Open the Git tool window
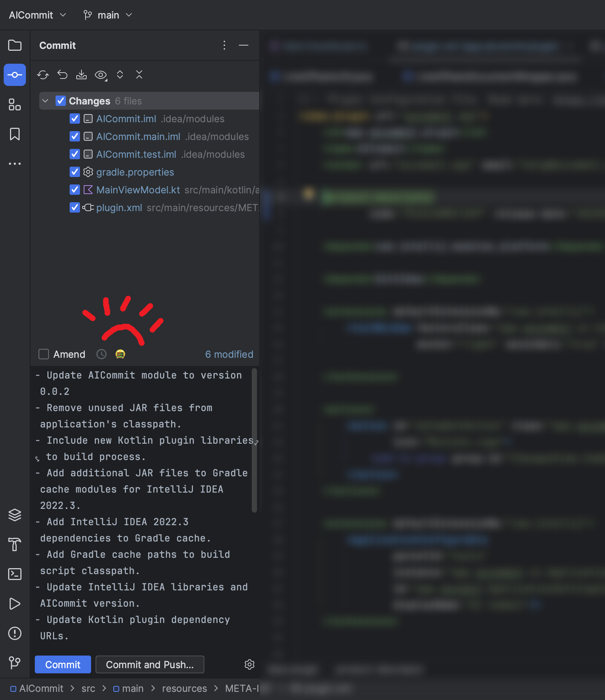The height and width of the screenshot is (700, 605). tap(15, 663)
